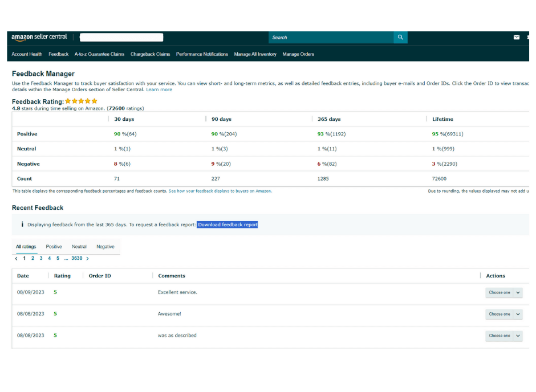Click the search magnifier icon
Viewport: 536px width, 392px height.
[400, 38]
